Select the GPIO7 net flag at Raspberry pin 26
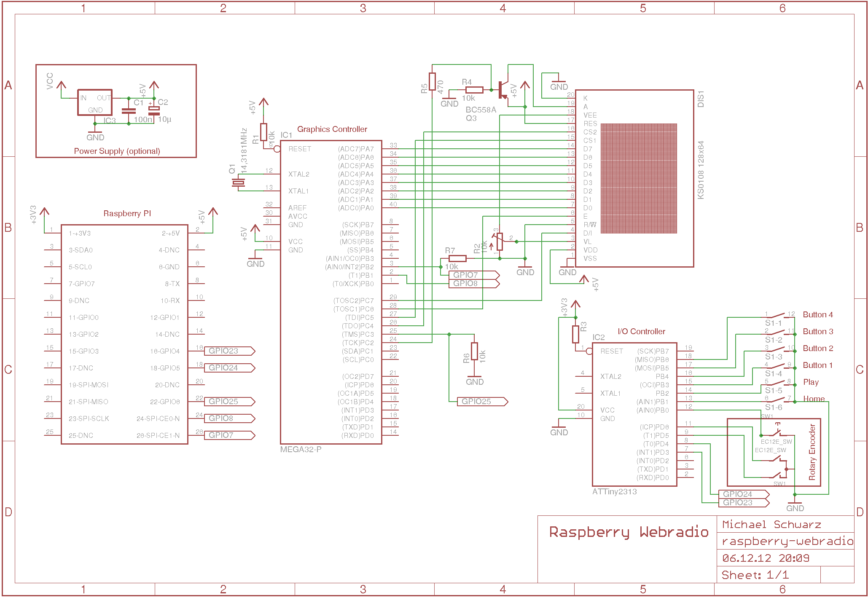This screenshot has width=868, height=598. point(230,435)
